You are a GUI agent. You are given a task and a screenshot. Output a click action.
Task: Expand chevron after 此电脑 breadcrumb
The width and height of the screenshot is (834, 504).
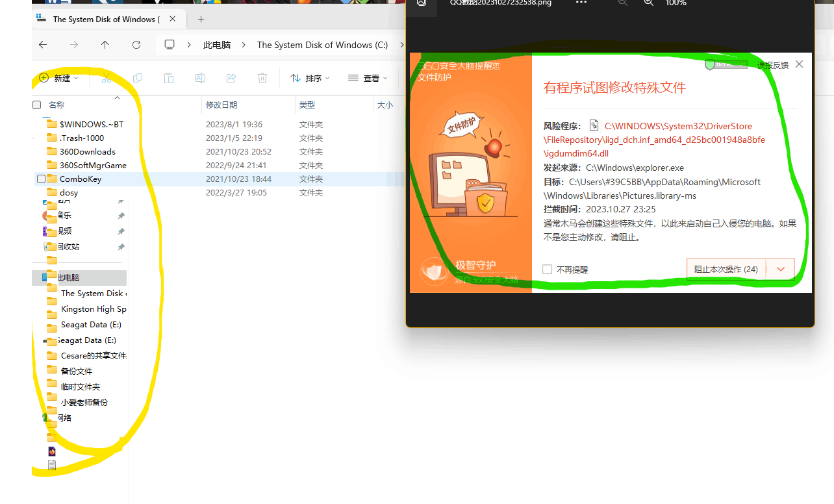pyautogui.click(x=244, y=45)
